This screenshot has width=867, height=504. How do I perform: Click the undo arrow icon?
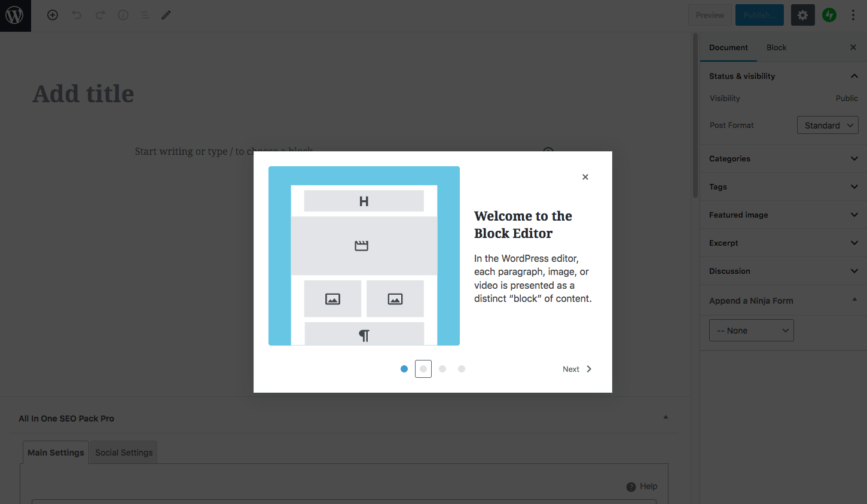76,15
